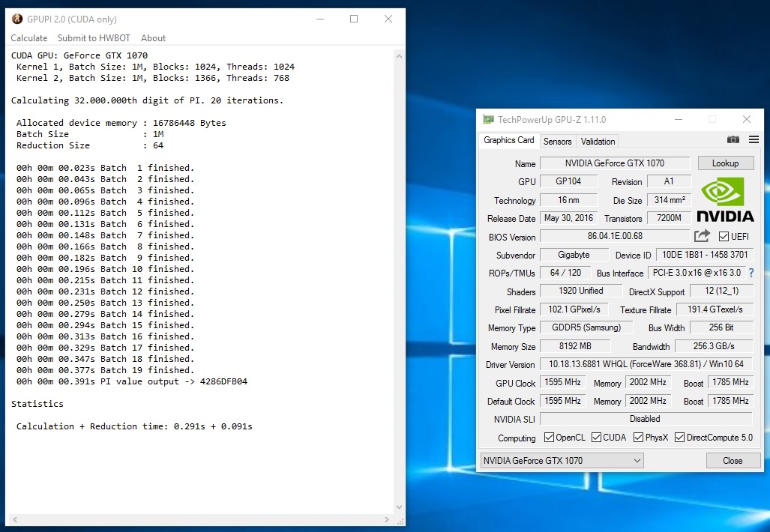Screen dimensions: 770x532
Task: Click the GPUPI horizontal scrollbar right arrow
Action: (386, 519)
